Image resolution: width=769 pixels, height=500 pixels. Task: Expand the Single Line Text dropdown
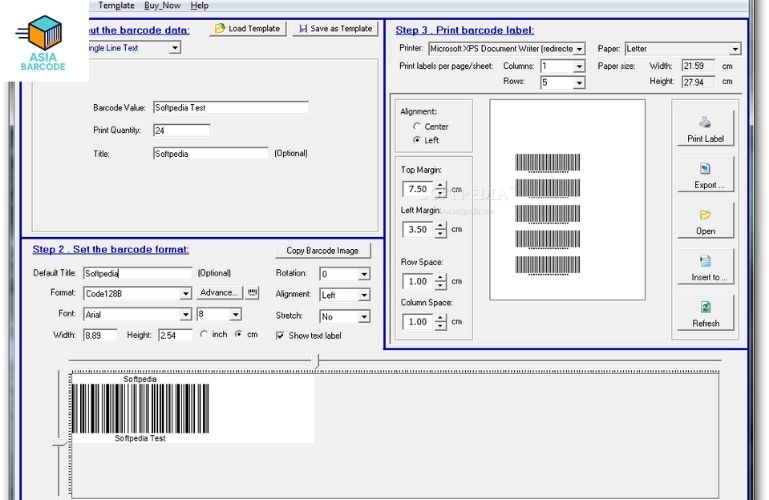point(175,48)
